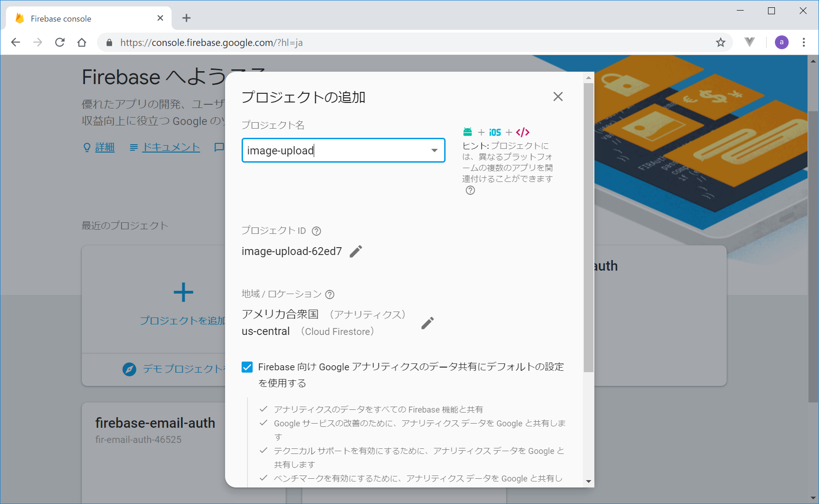Viewport: 819px width, 504px height.
Task: View the site security lock info
Action: pyautogui.click(x=109, y=42)
